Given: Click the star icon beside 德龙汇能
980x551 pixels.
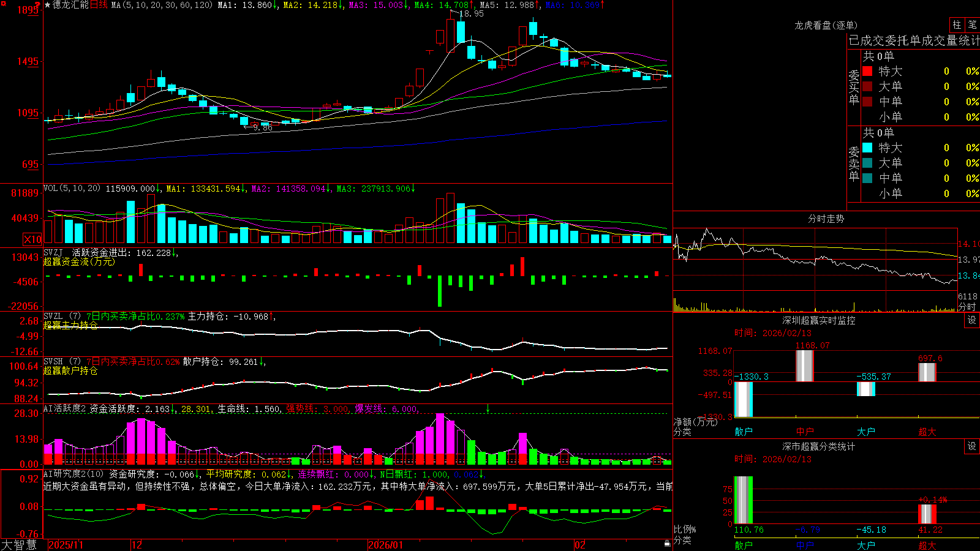Looking at the screenshot, I should pyautogui.click(x=47, y=5).
